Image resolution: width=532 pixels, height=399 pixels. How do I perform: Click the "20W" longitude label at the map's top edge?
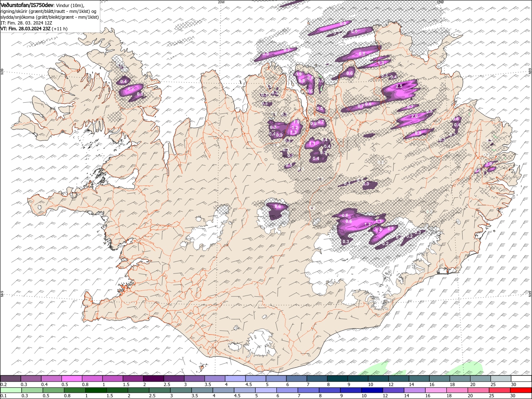point(221,2)
